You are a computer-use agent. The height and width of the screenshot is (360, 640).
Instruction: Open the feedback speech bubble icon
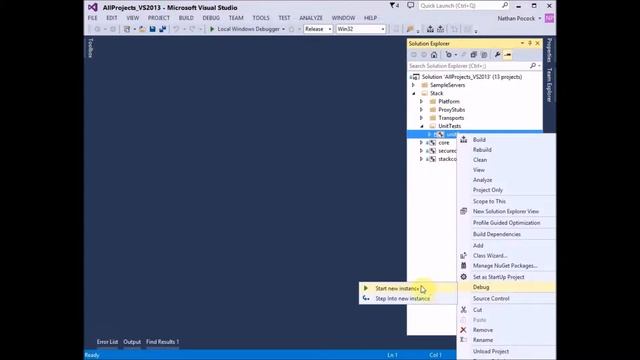click(411, 5)
